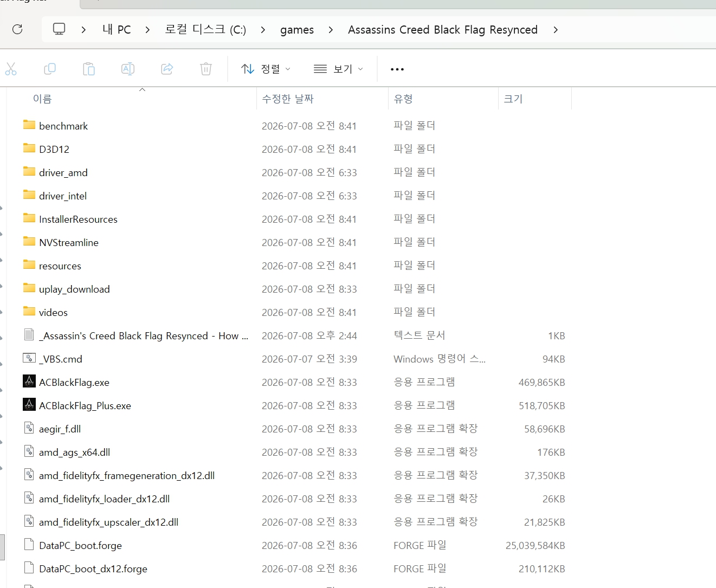Go to games breadcrumb
The image size is (716, 588).
coord(297,30)
